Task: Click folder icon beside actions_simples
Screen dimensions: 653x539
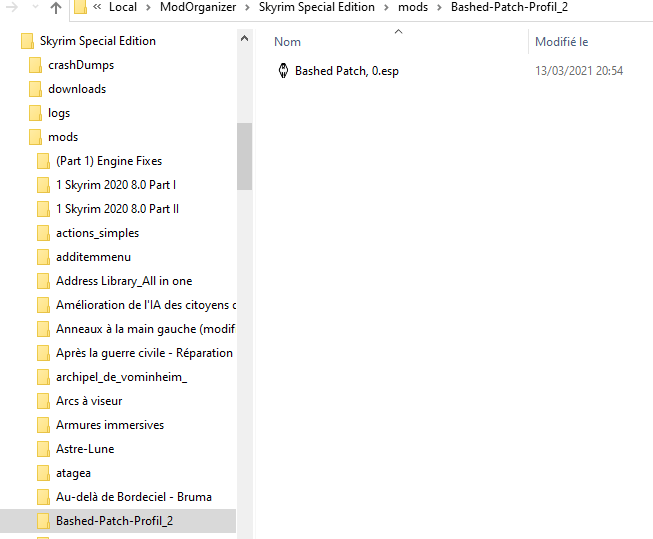Action: click(43, 233)
